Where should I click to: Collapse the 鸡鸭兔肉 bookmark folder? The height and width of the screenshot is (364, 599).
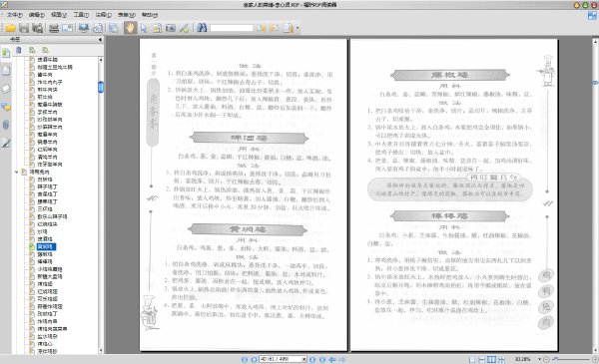click(x=16, y=173)
